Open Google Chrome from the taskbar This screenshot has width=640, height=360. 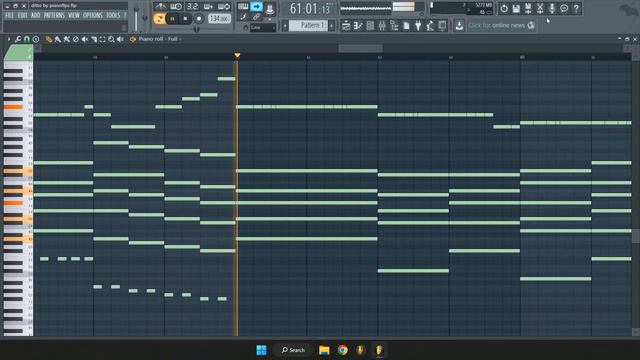[342, 350]
